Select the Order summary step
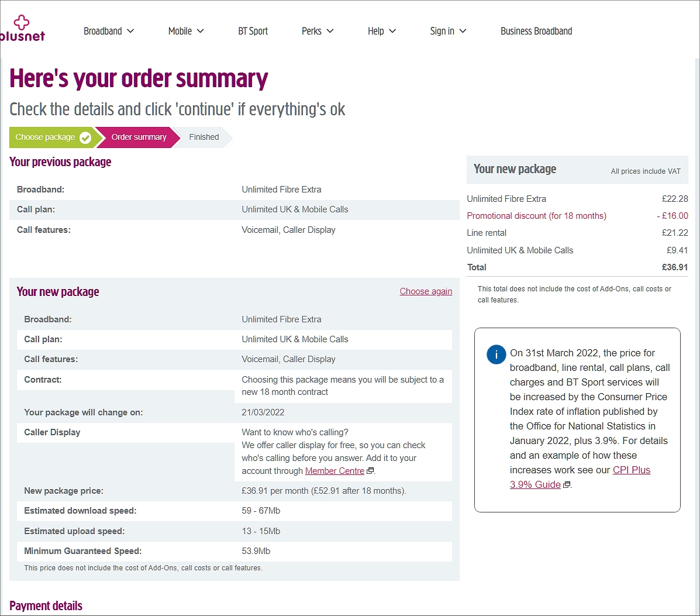The height and width of the screenshot is (616, 700). click(138, 137)
